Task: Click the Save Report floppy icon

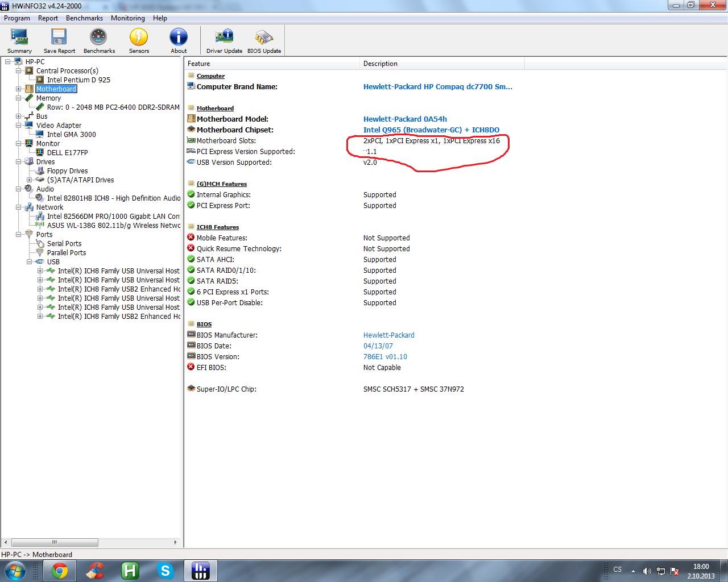Action: tap(59, 37)
